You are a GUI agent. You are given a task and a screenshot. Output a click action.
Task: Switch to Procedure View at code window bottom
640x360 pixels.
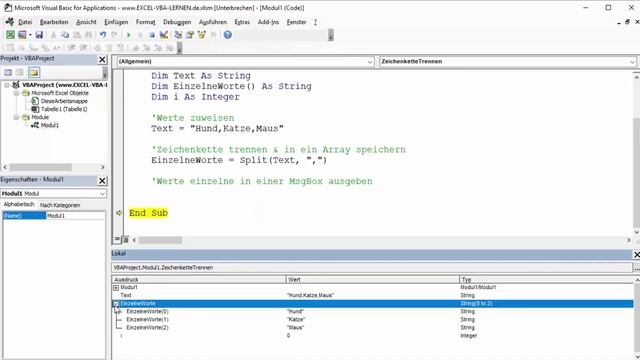click(x=117, y=240)
